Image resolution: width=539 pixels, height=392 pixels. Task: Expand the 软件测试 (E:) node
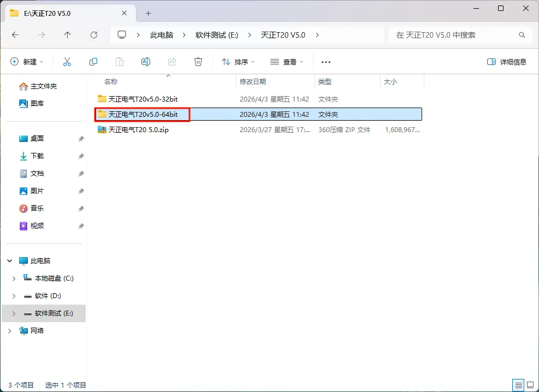14,313
